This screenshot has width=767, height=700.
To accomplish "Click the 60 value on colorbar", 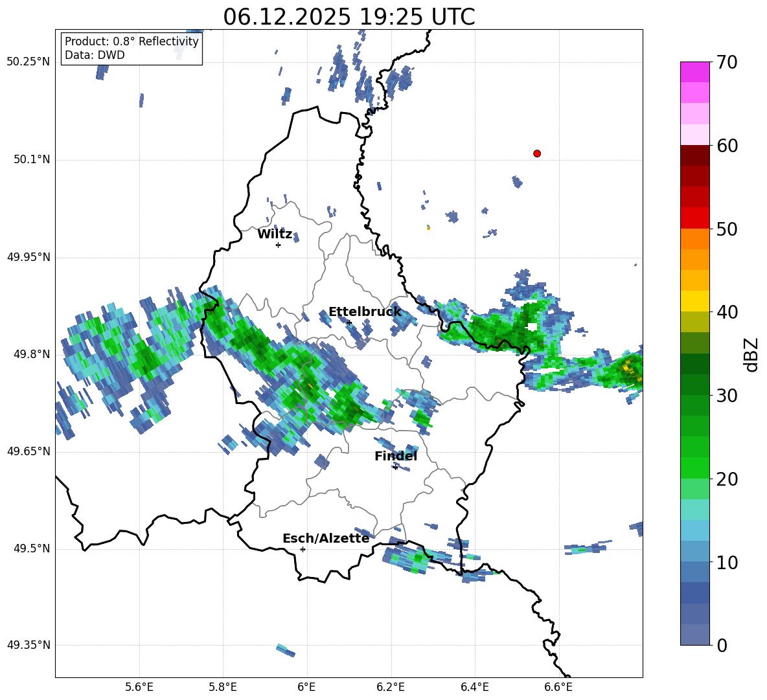I will 727,146.
